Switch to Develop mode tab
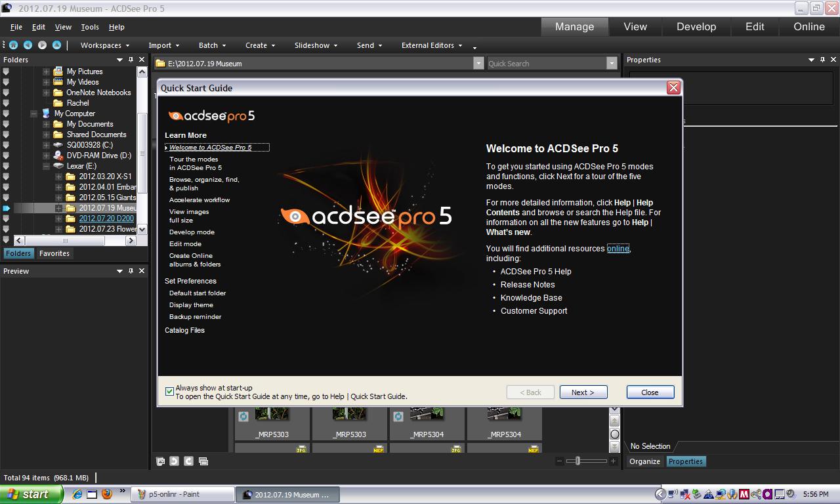The width and height of the screenshot is (840, 504). pos(696,27)
